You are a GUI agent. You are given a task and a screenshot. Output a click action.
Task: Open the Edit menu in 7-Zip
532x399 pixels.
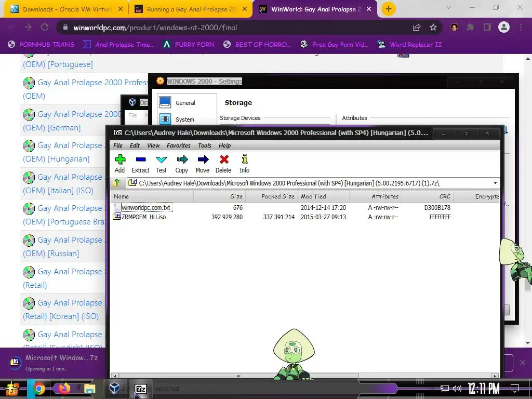135,145
